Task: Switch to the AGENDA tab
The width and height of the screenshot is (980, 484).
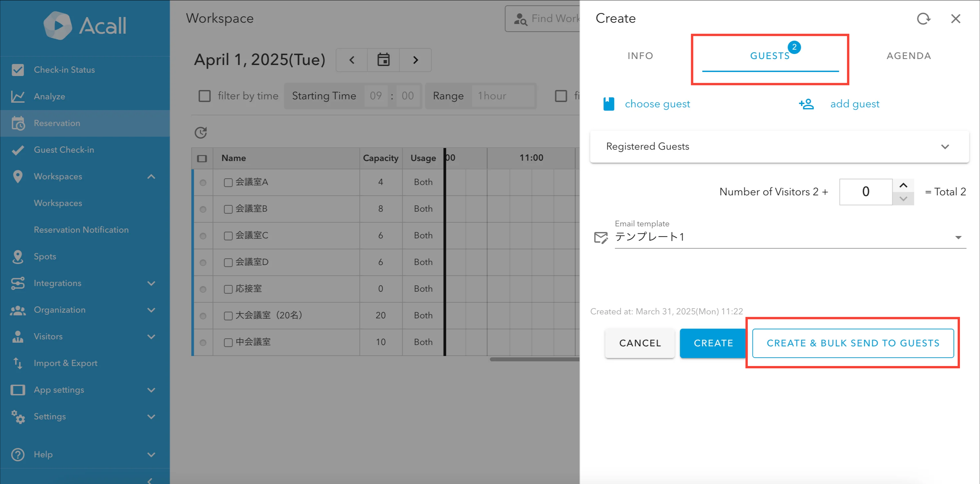Action: (x=909, y=56)
